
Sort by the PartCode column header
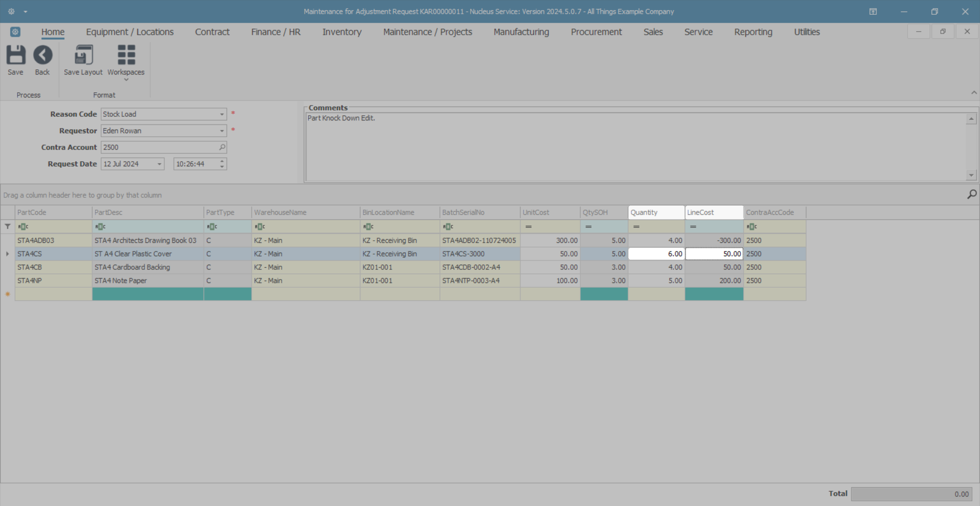pyautogui.click(x=54, y=212)
